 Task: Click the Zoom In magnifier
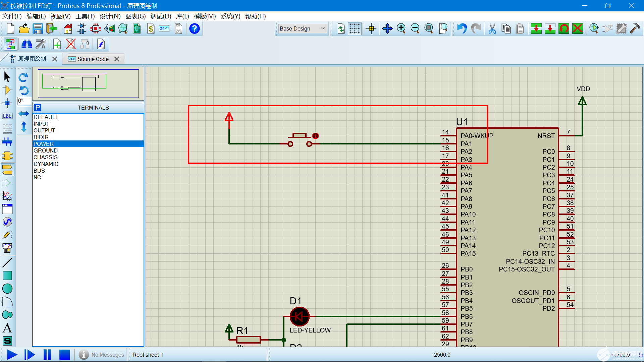coord(401,29)
